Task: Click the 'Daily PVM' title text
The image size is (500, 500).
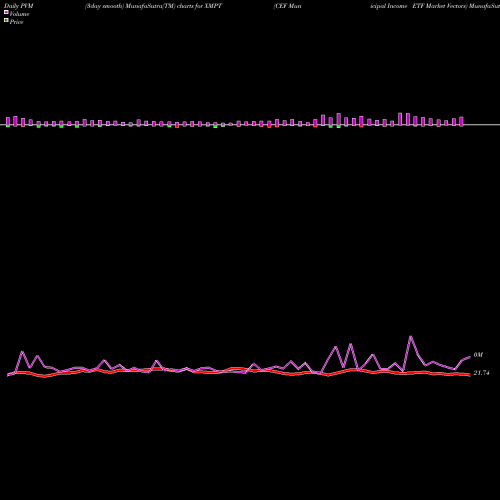Action: 19,6
